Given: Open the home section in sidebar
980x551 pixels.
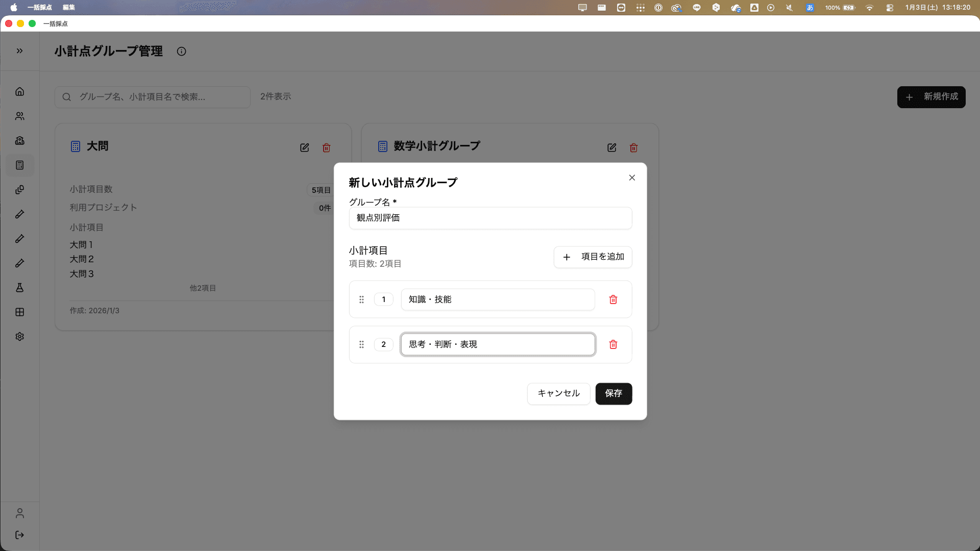Looking at the screenshot, I should tap(19, 91).
